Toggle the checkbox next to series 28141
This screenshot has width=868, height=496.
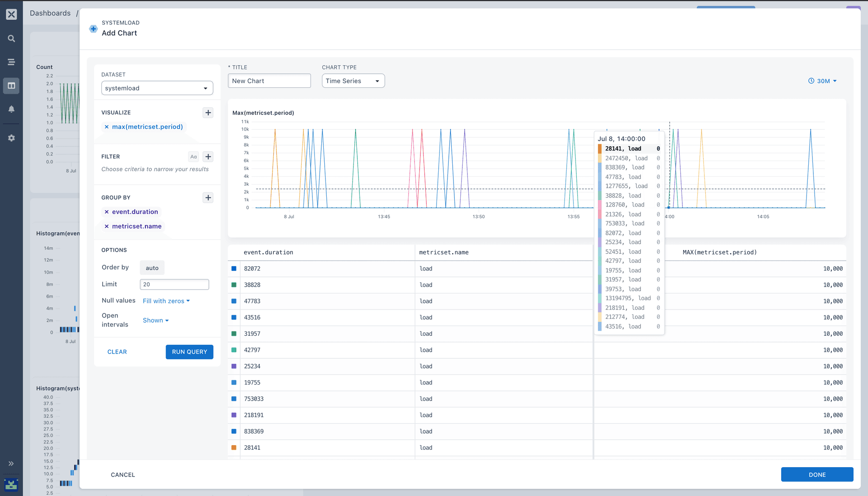pos(234,448)
